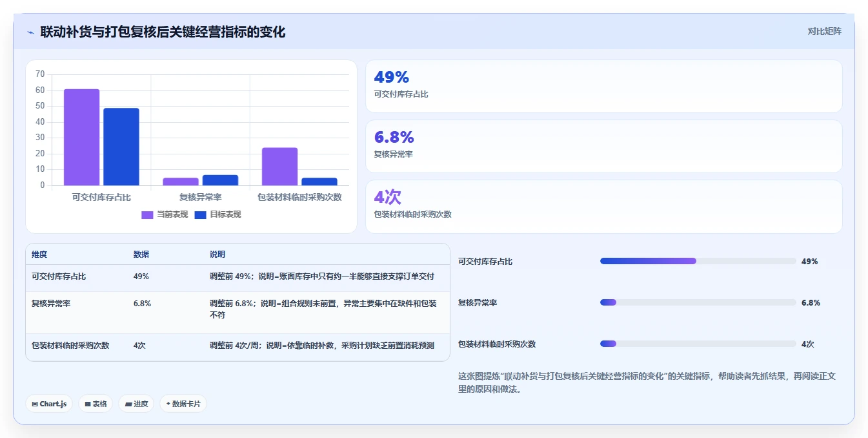868x438 pixels.
Task: Click the 70 y-axis tick label
Action: (40, 74)
